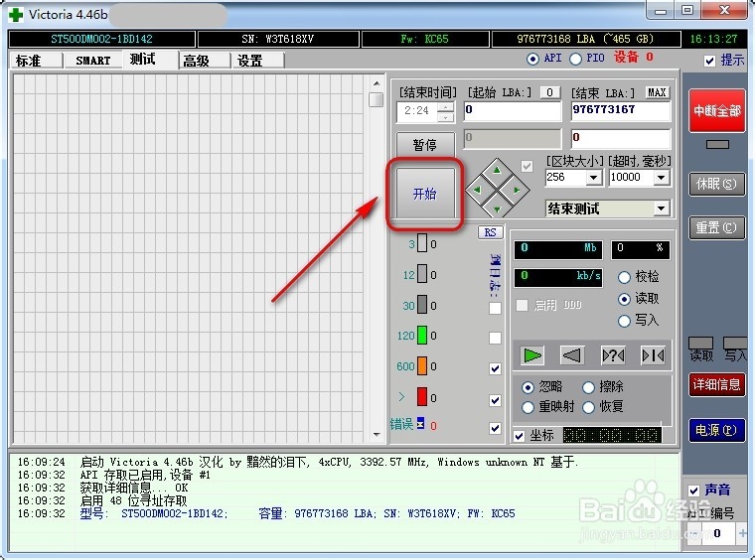Toggle the 120 ms log checkbox
Screen dimensions: 755x560
(x=495, y=339)
